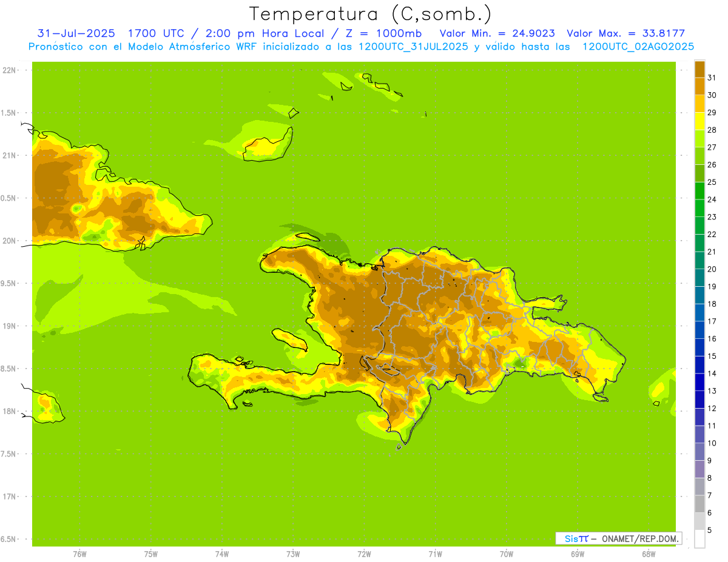The width and height of the screenshot is (728, 562).
Task: Click the "74W" longitude axis label
Action: 222,554
